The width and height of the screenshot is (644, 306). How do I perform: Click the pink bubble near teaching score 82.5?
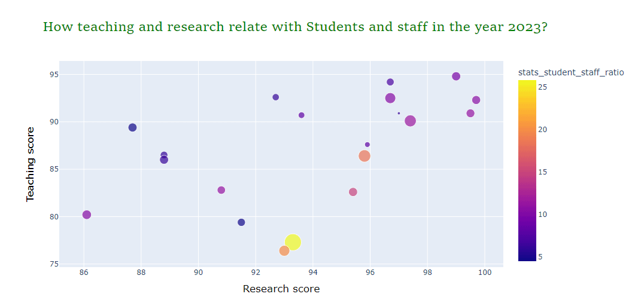pyautogui.click(x=353, y=192)
